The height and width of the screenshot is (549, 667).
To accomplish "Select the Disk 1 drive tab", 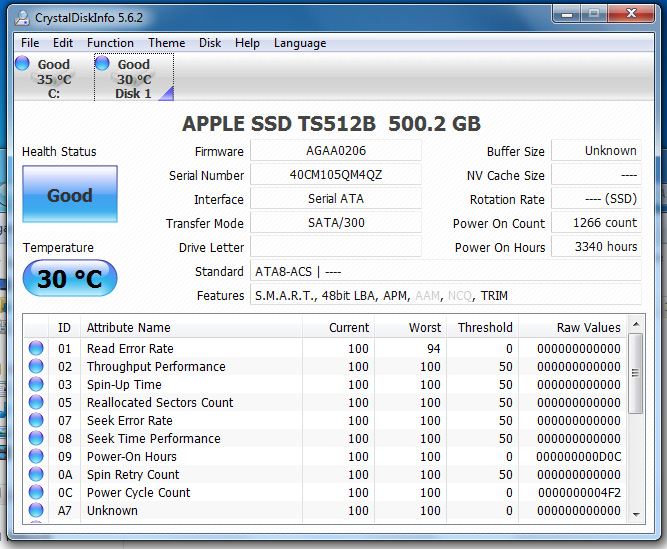I will click(134, 78).
